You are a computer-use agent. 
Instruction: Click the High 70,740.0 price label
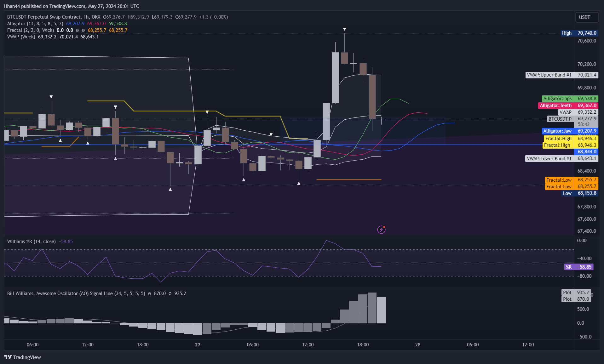[x=579, y=33]
